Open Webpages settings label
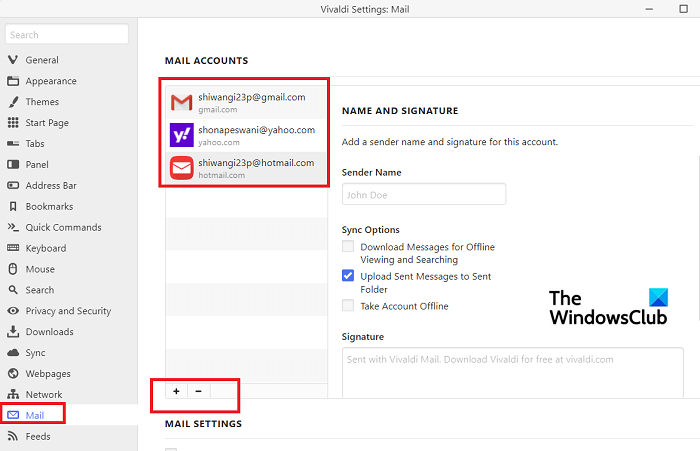 [x=48, y=374]
